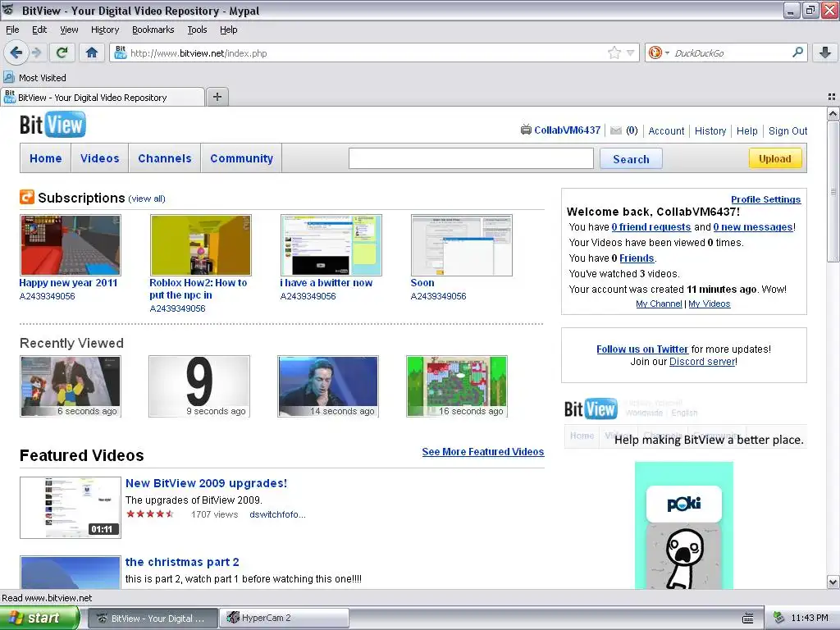
Task: Open the View menu
Action: (69, 30)
